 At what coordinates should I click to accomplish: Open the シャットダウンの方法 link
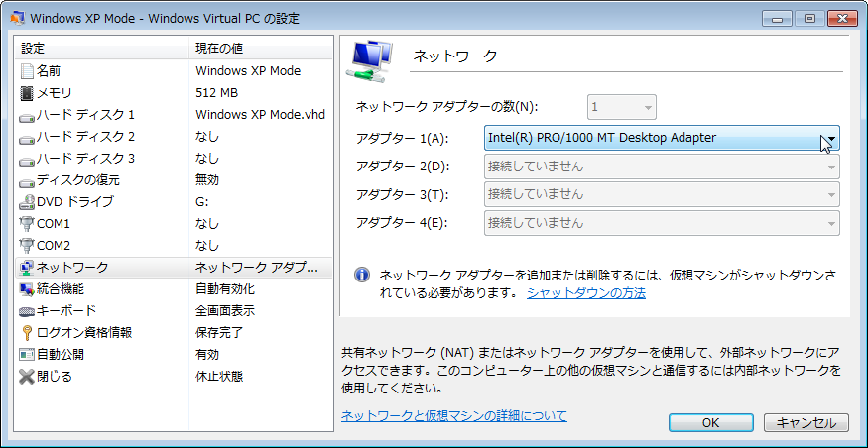[x=585, y=293]
